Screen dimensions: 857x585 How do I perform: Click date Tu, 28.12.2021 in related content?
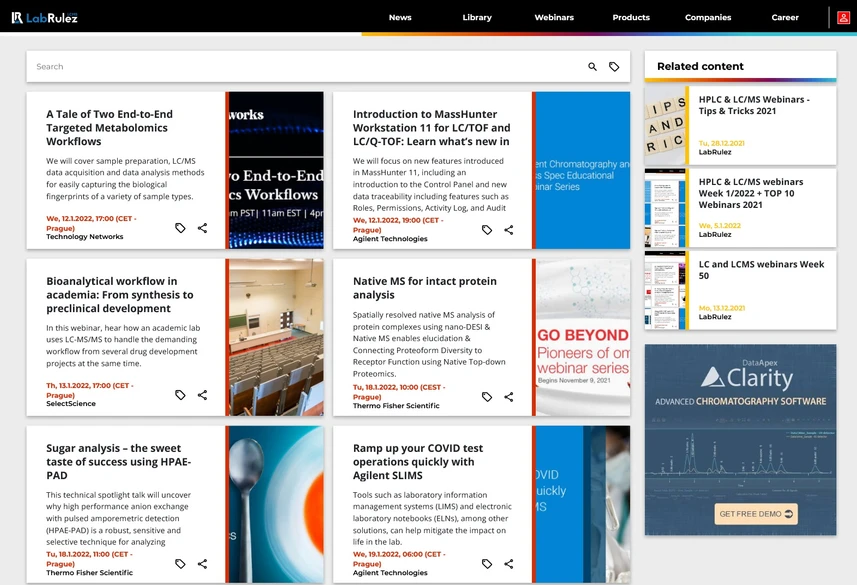coord(721,143)
